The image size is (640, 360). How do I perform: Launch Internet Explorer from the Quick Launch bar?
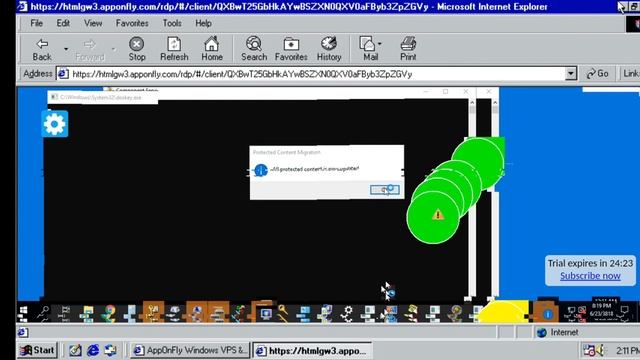(x=93, y=350)
